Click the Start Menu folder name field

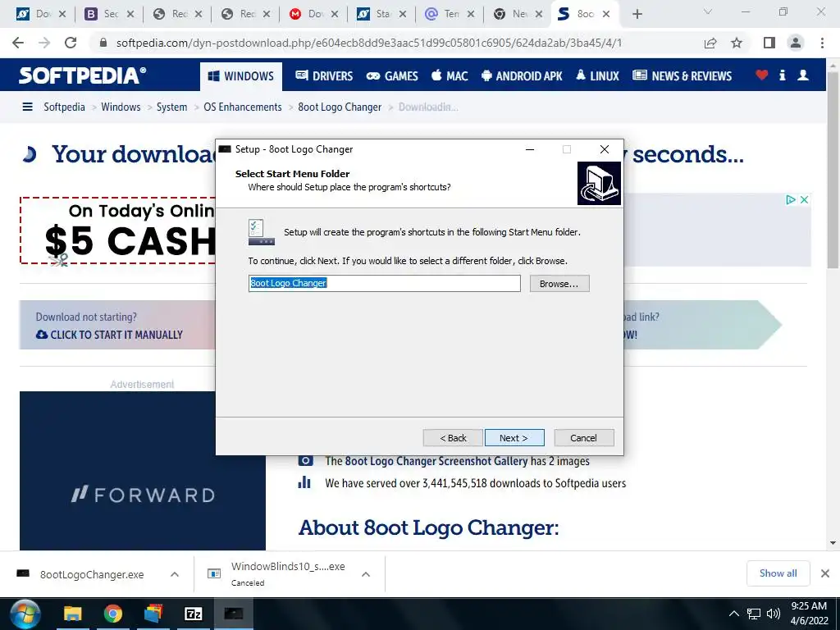[x=385, y=283]
